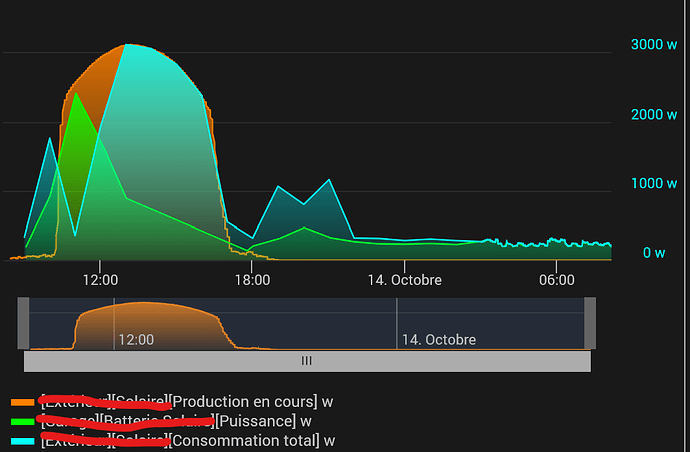The width and height of the screenshot is (690, 452).
Task: Click the 18:00 tick on the main x-axis
Action: [252, 280]
